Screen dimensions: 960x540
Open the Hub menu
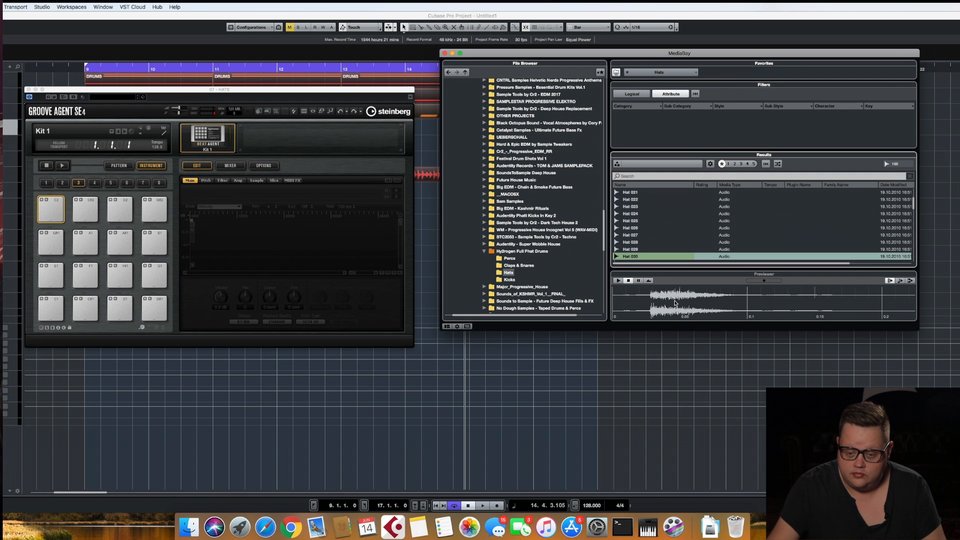coord(157,7)
